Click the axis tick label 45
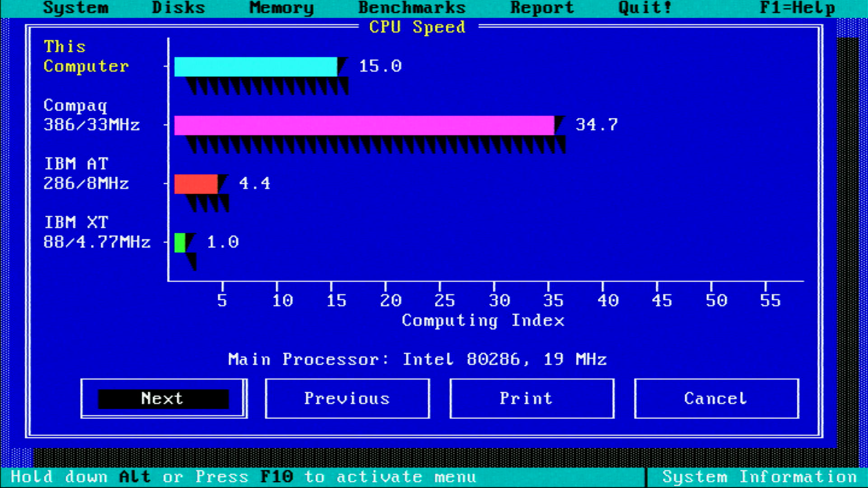Image resolution: width=868 pixels, height=488 pixels. 662,300
